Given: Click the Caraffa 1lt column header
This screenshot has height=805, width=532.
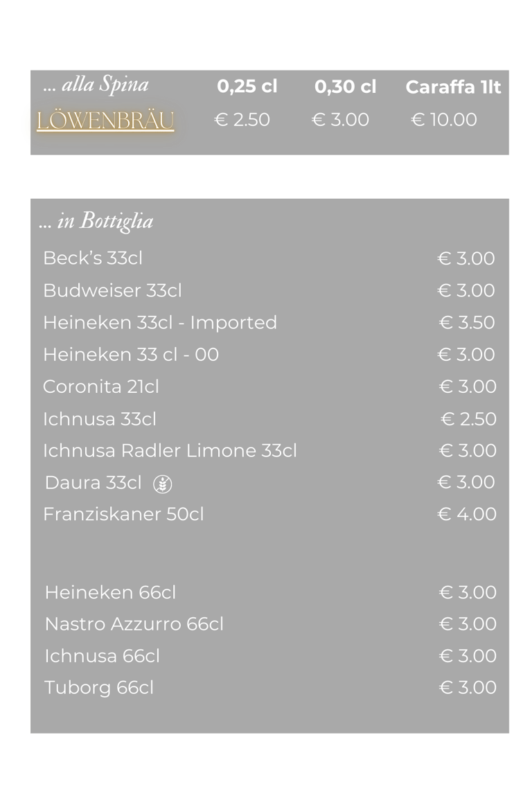Looking at the screenshot, I should (x=453, y=87).
